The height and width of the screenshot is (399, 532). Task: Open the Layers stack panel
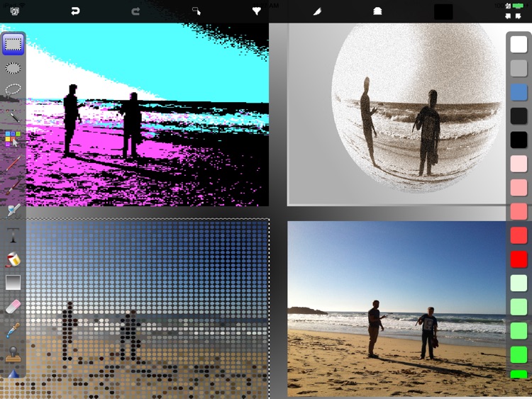tap(377, 11)
